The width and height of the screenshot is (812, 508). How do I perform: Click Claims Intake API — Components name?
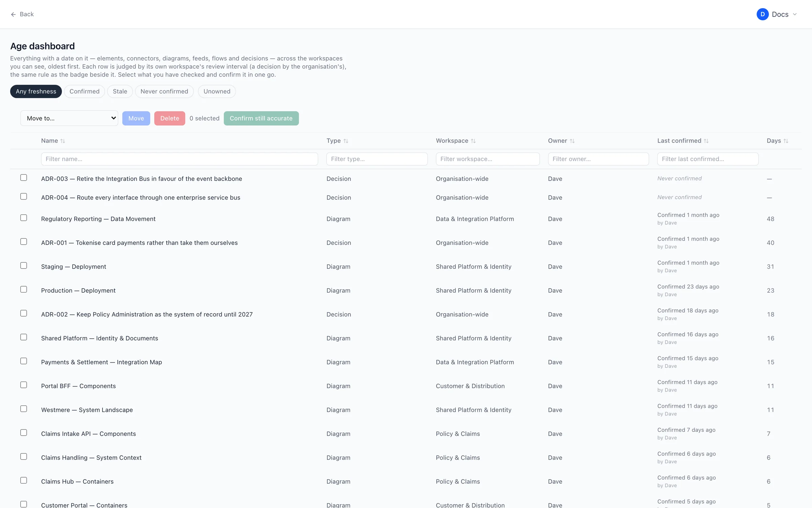point(88,434)
